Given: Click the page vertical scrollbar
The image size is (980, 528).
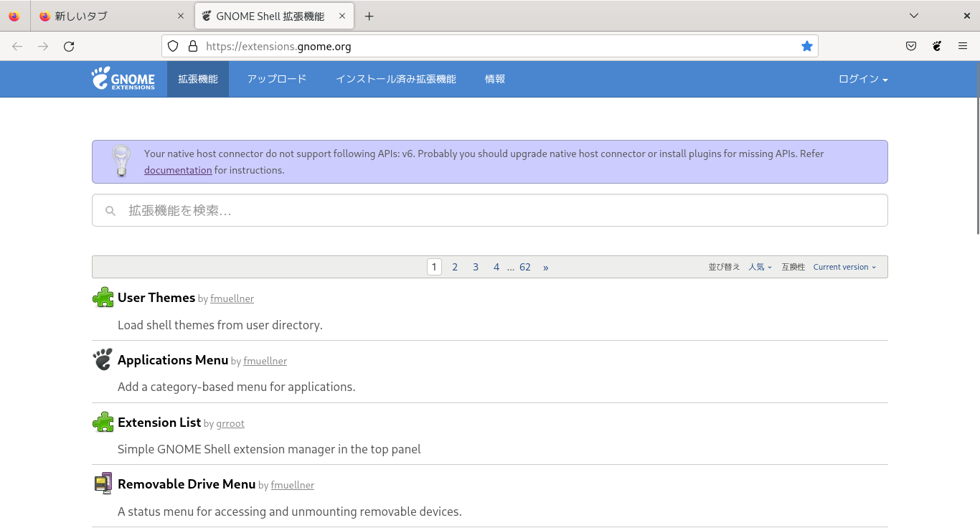Looking at the screenshot, I should (x=978, y=148).
